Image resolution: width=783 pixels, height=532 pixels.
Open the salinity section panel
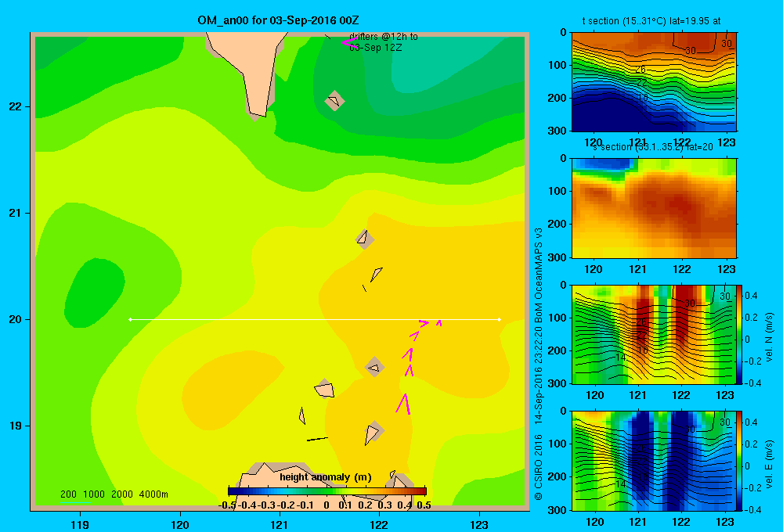coord(654,208)
